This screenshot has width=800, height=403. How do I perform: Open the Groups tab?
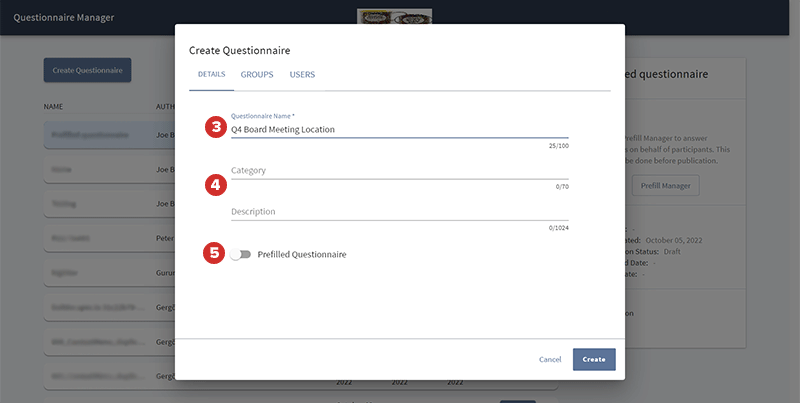point(257,75)
